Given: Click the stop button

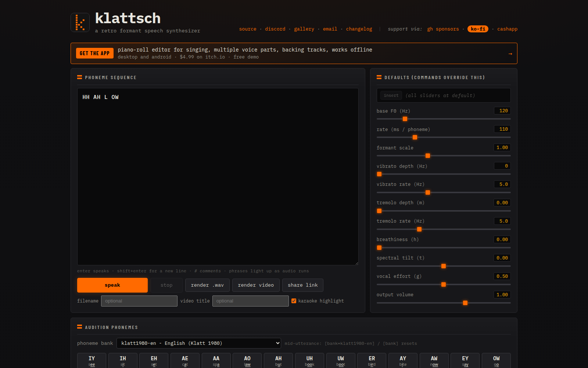Looking at the screenshot, I should [166, 285].
